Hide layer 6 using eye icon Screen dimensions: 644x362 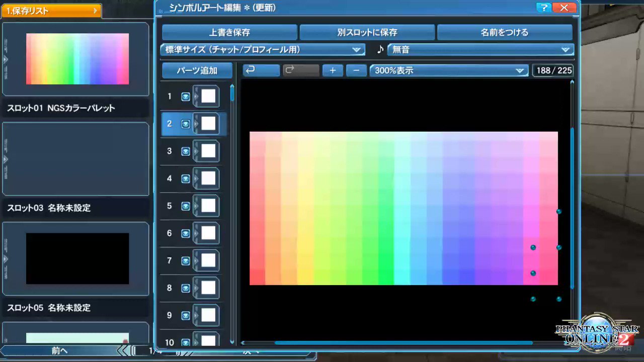186,233
